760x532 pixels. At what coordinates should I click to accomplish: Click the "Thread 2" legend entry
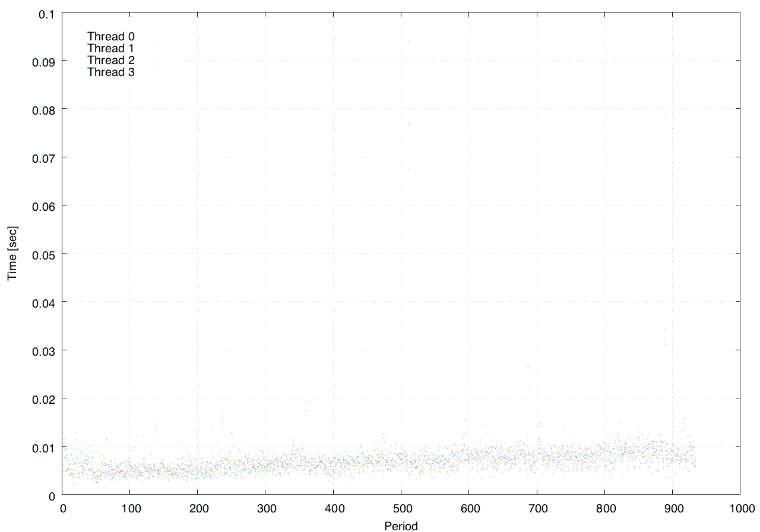click(x=111, y=60)
